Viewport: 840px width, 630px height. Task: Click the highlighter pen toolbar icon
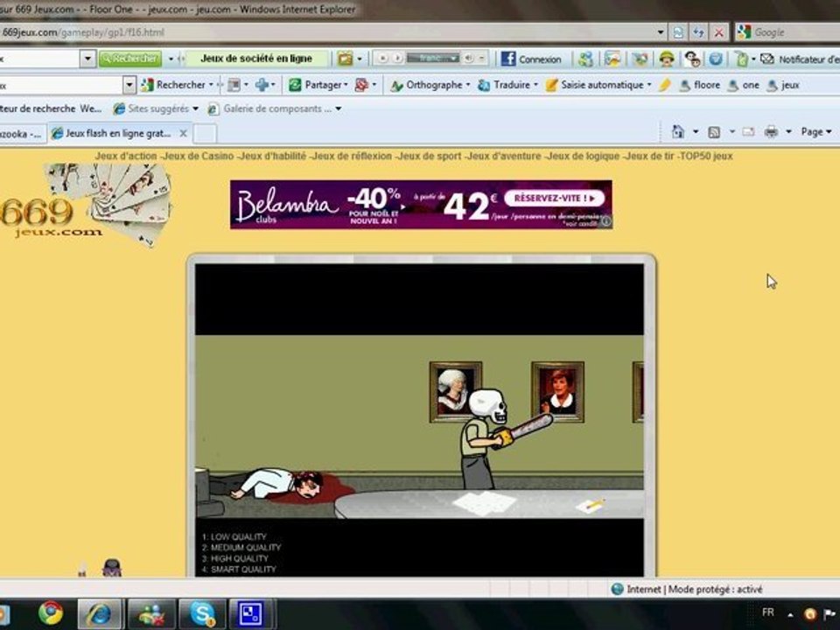click(x=665, y=85)
